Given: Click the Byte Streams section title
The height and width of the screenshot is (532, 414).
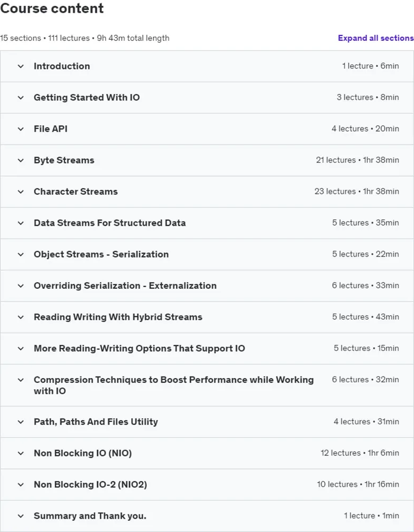Looking at the screenshot, I should click(64, 160).
